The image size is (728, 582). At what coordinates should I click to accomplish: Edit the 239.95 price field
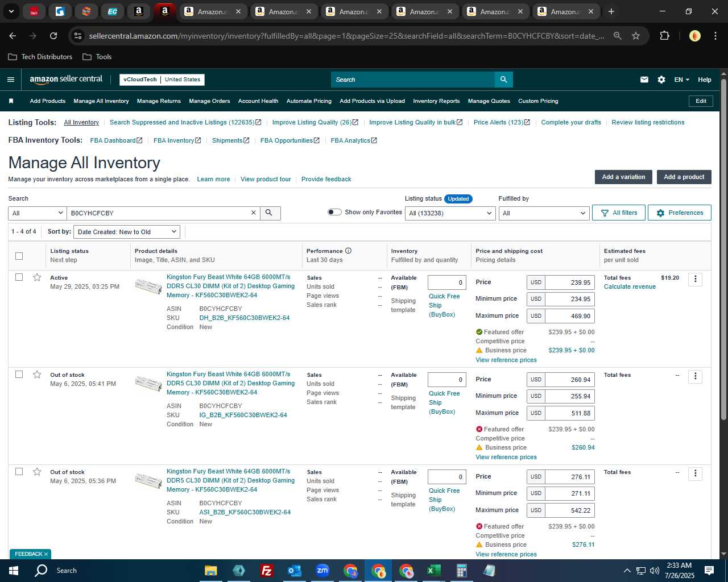[570, 282]
